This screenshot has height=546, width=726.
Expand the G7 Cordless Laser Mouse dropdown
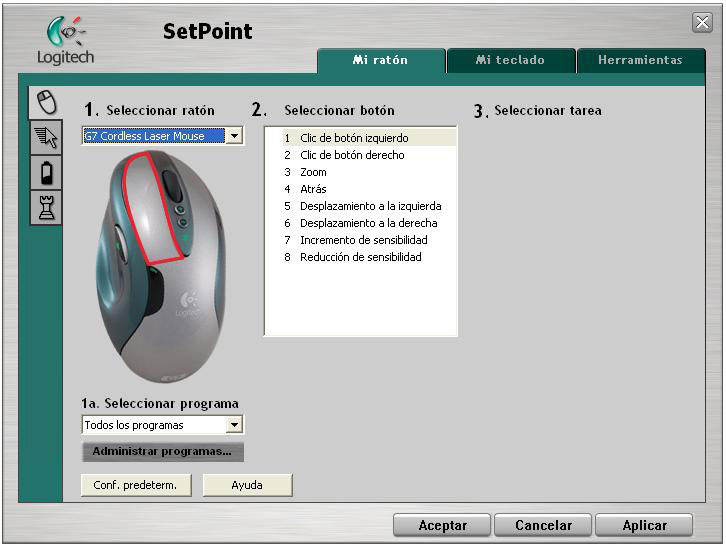pos(234,136)
